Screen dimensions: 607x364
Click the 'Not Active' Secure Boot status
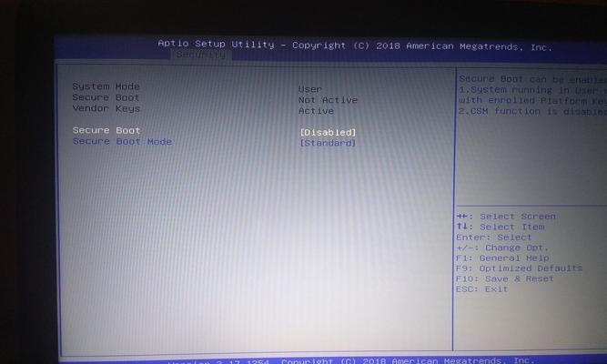[328, 100]
